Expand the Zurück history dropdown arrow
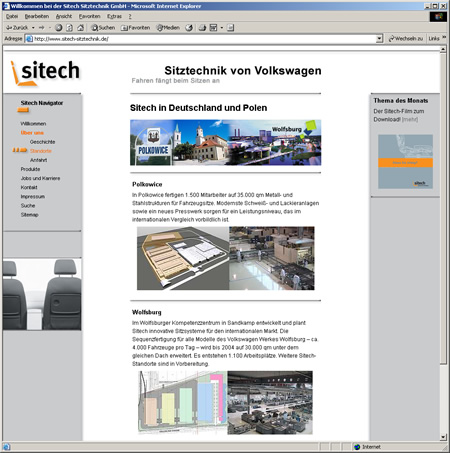 (x=33, y=28)
